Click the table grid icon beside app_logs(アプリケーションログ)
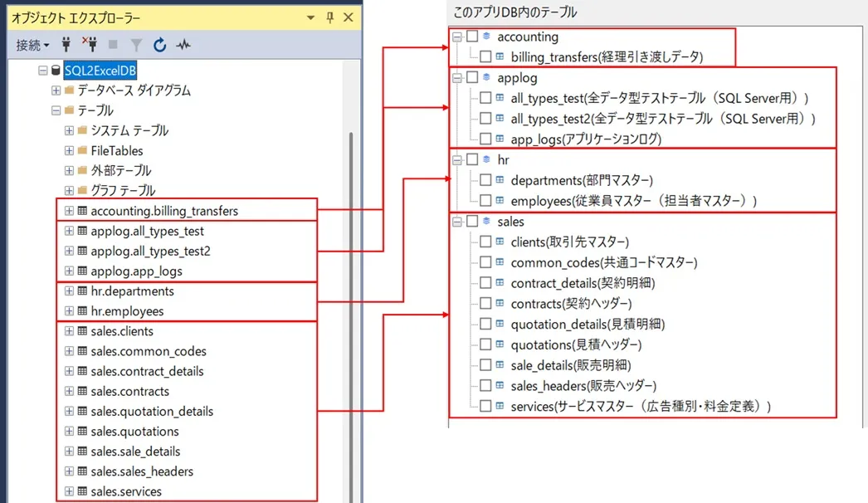 tap(500, 139)
